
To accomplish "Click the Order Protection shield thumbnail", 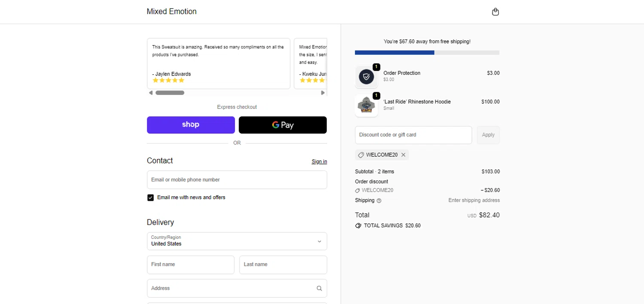I will point(366,77).
